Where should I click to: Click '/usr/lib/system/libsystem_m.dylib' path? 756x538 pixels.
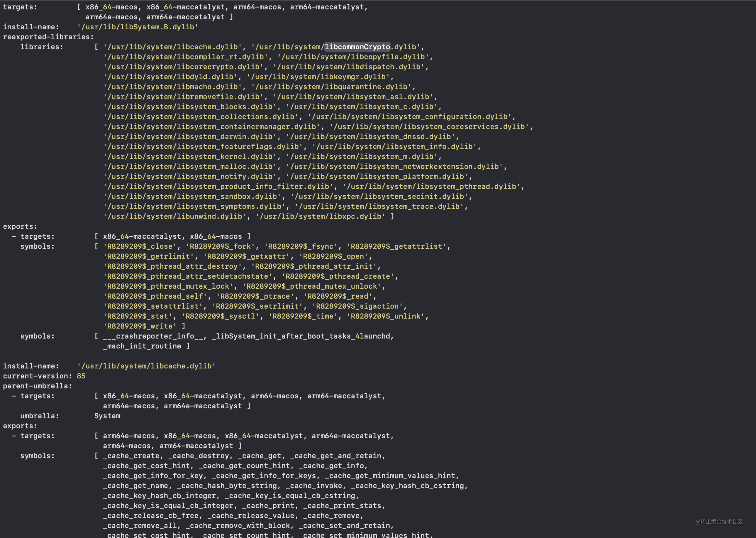coord(362,156)
